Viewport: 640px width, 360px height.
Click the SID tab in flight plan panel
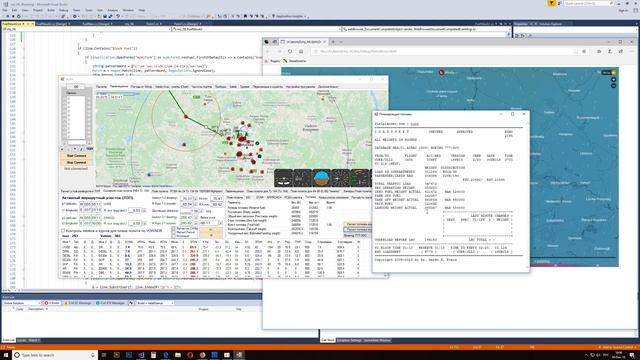click(248, 197)
